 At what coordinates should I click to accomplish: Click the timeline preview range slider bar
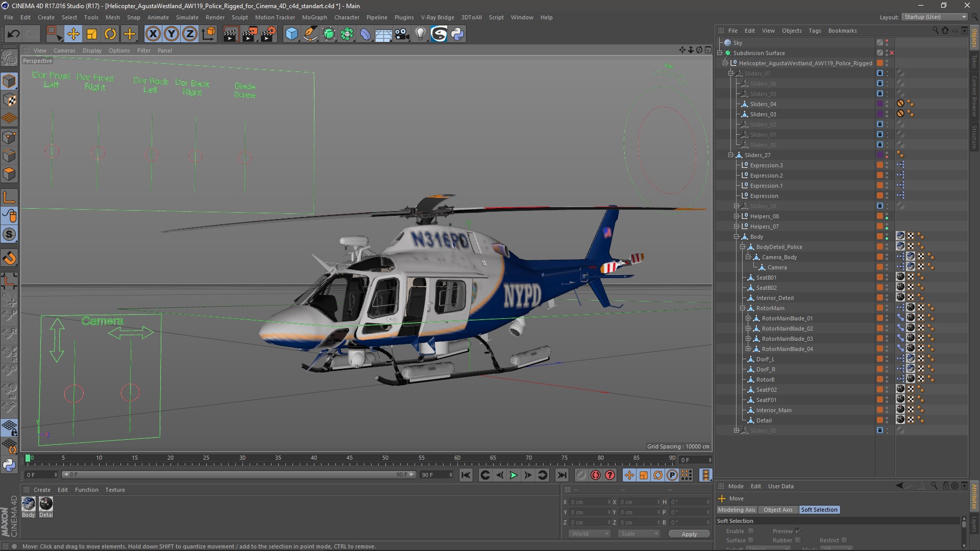click(239, 475)
